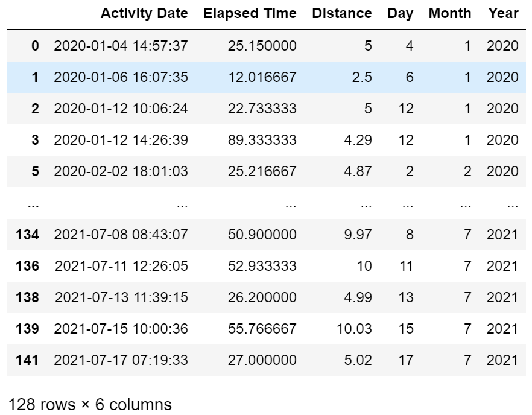
Task: Select the Day column header
Action: 401,14
